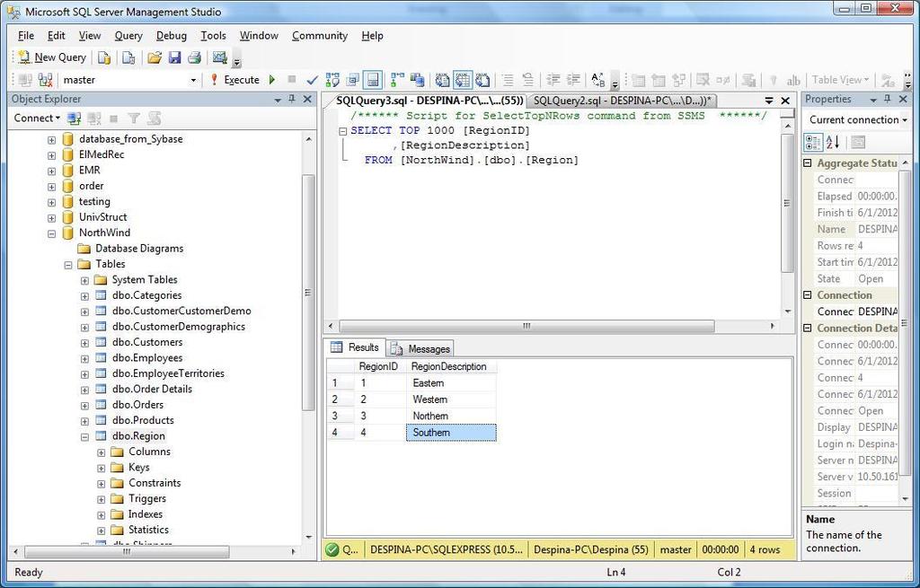Click the green Debug play arrow
920x588 pixels.
pyautogui.click(x=272, y=80)
